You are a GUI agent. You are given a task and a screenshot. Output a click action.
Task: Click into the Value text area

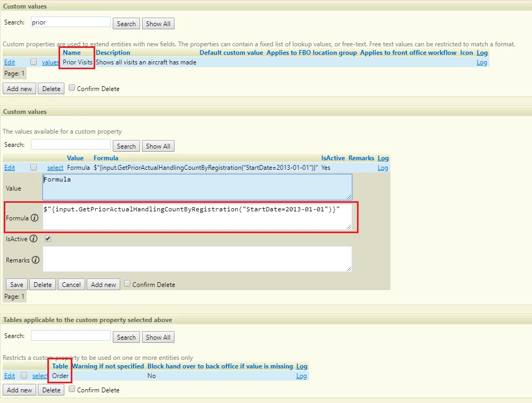click(x=197, y=187)
